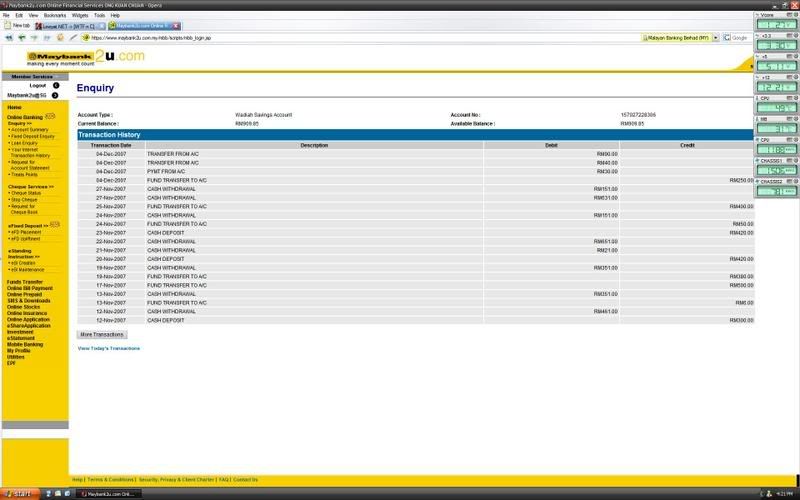Switch to the Lowyat.NET tab
The height and width of the screenshot is (500, 800).
(x=71, y=25)
